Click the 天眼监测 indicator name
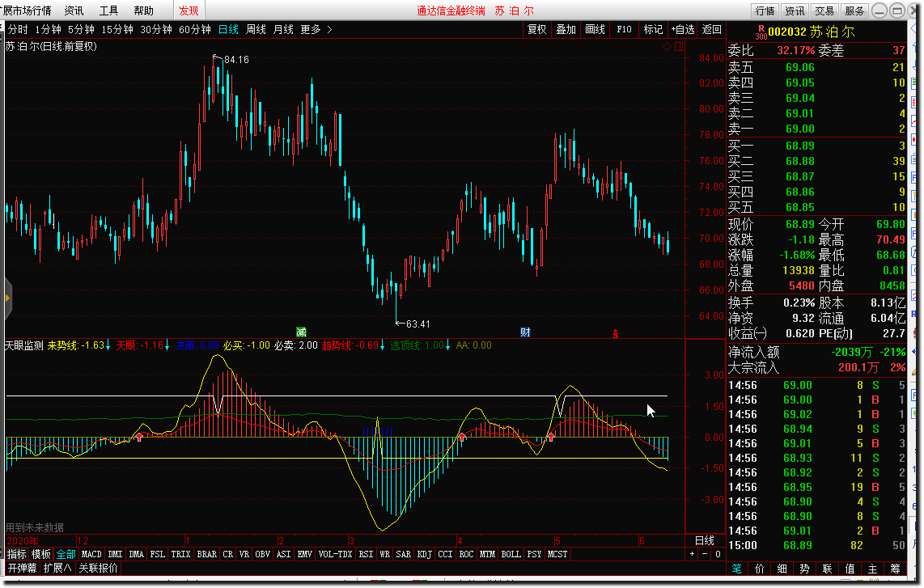The height and width of the screenshot is (588, 924). click(24, 345)
